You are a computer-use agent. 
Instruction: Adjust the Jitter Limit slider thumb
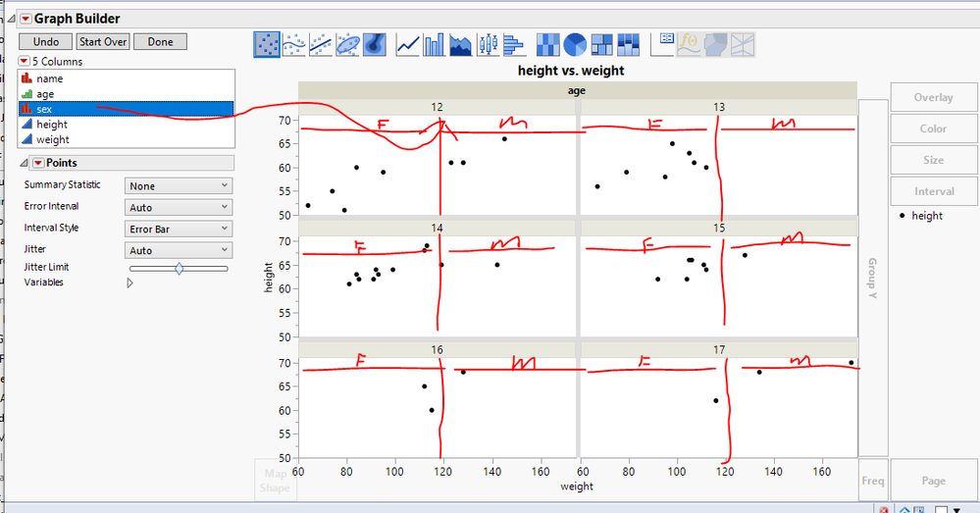180,269
